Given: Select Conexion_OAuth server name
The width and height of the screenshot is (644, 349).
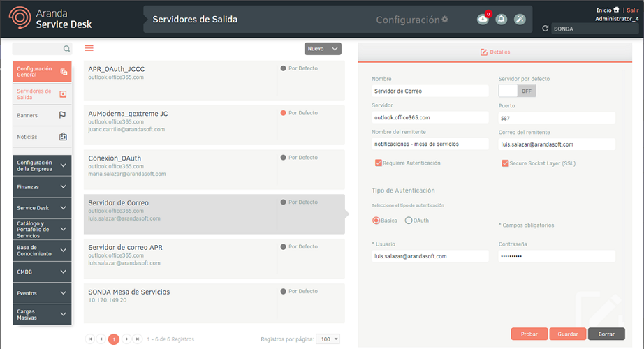Looking at the screenshot, I should pos(115,158).
